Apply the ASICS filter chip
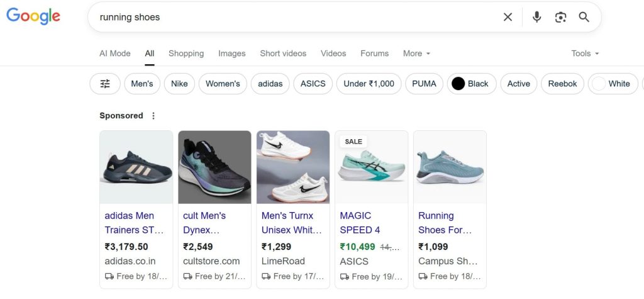644x299 pixels. [x=313, y=84]
